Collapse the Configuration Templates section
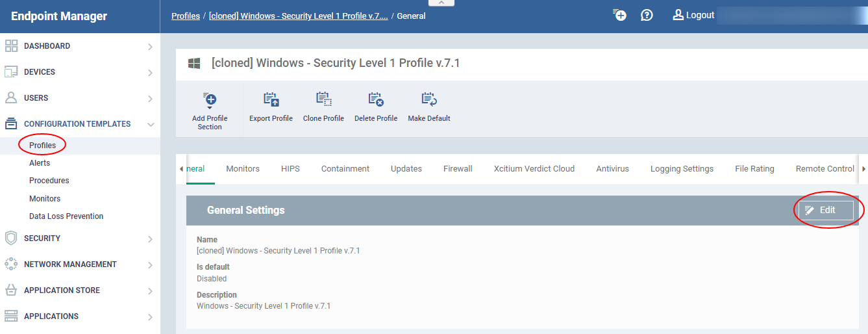The height and width of the screenshot is (334, 868). point(80,124)
